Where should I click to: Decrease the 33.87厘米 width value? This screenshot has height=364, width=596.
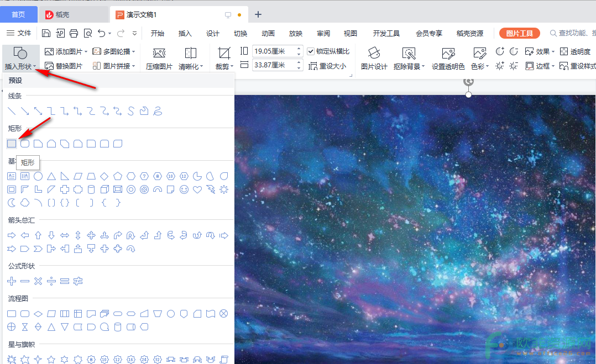coord(299,68)
